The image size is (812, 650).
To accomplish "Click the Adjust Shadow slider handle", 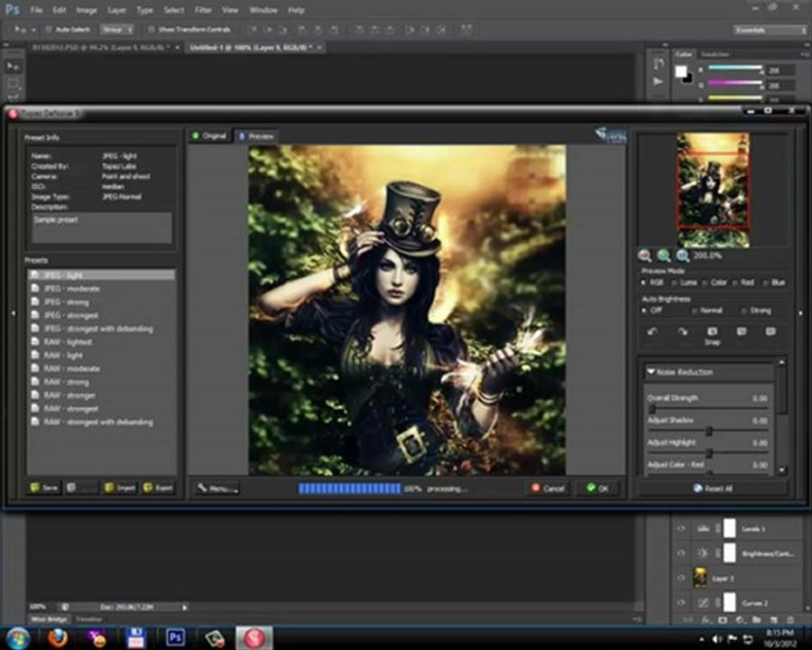I will (709, 432).
